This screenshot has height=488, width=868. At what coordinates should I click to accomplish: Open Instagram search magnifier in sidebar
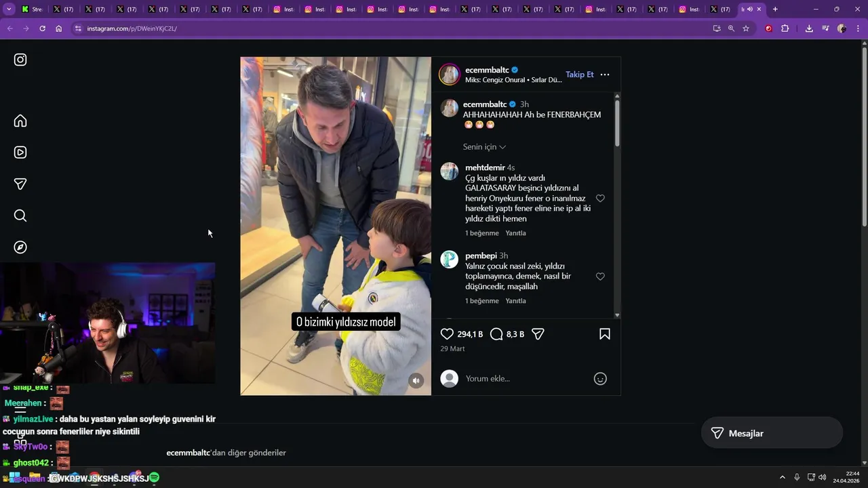click(20, 216)
